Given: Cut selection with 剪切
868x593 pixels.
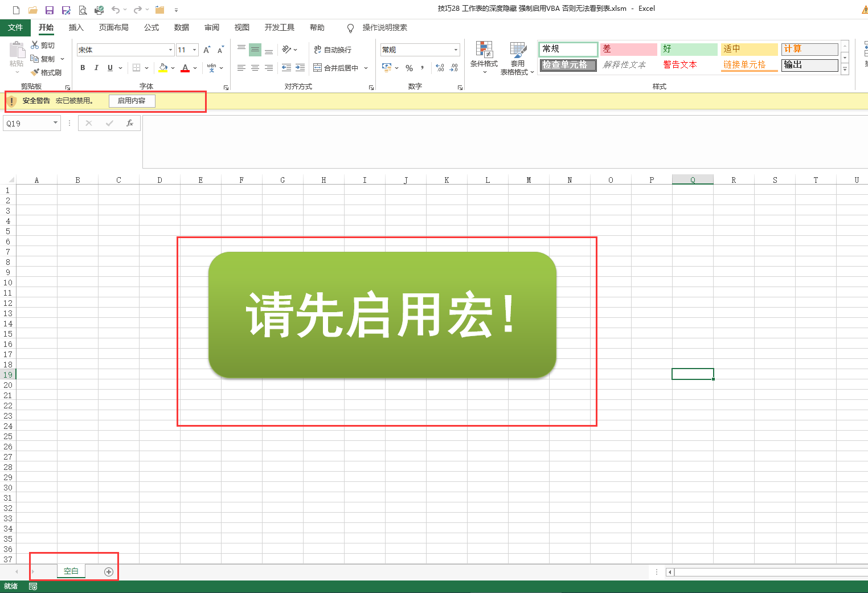Looking at the screenshot, I should pyautogui.click(x=43, y=45).
